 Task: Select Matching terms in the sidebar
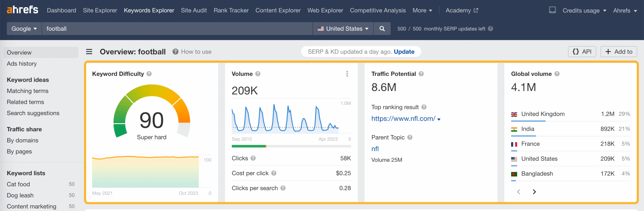point(28,91)
